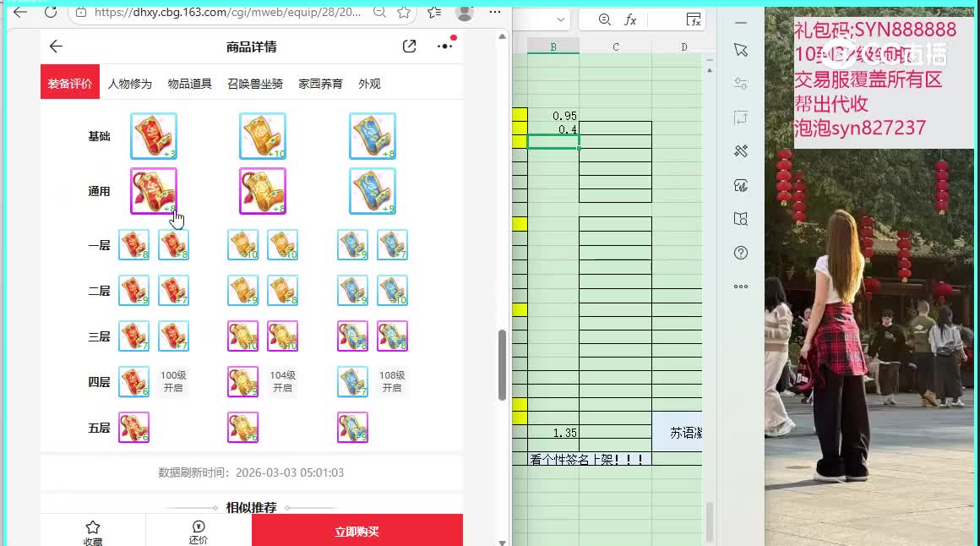Go back from the 商品详情 page

click(56, 46)
